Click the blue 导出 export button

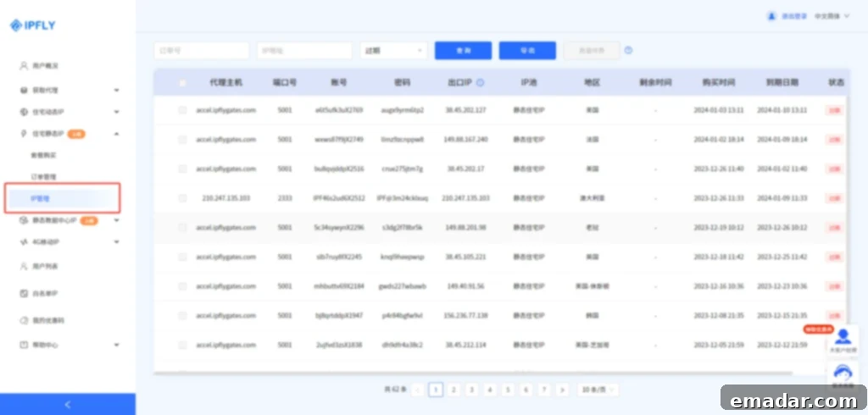click(527, 50)
